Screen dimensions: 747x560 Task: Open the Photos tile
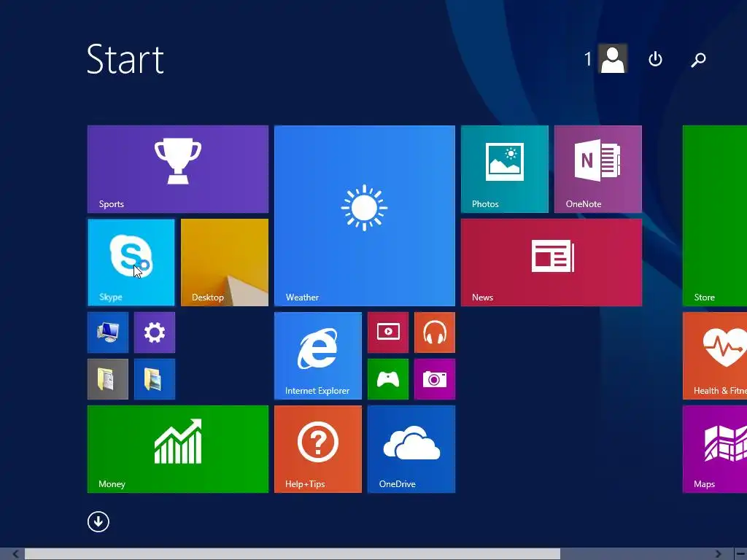pyautogui.click(x=505, y=169)
